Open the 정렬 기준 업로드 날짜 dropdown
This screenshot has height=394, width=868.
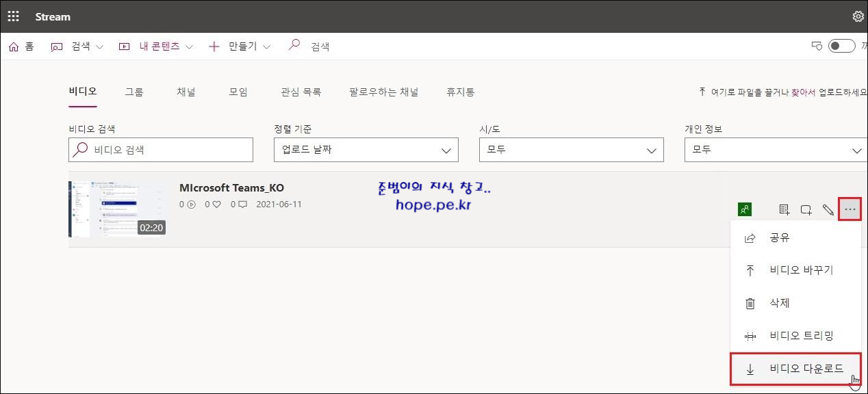click(366, 150)
